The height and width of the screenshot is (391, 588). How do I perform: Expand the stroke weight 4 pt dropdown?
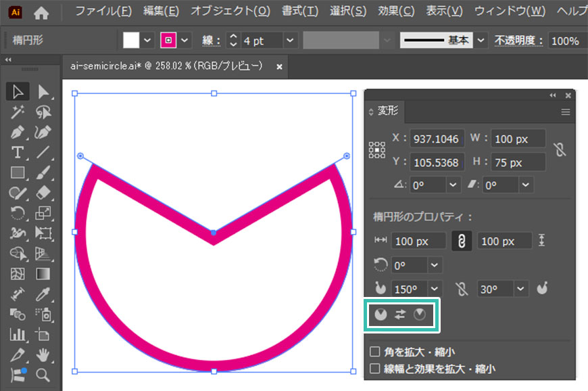[290, 41]
